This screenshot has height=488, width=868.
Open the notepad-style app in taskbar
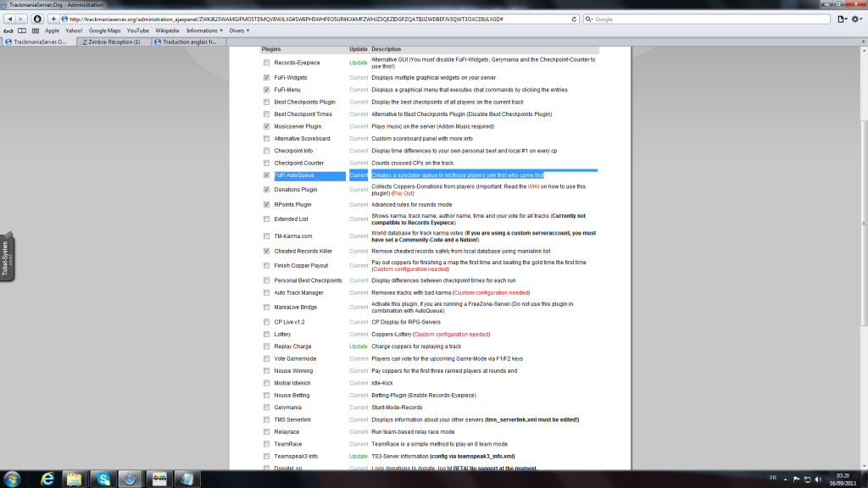tap(187, 479)
